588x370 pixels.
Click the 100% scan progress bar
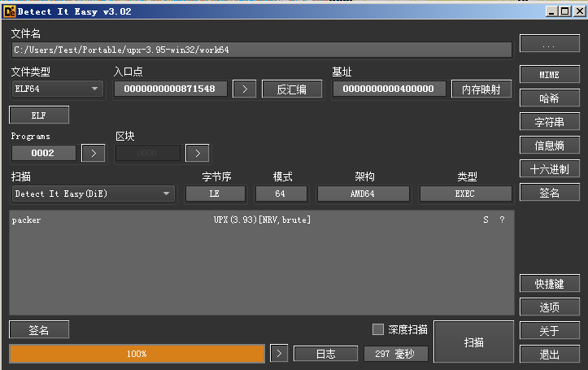click(137, 354)
